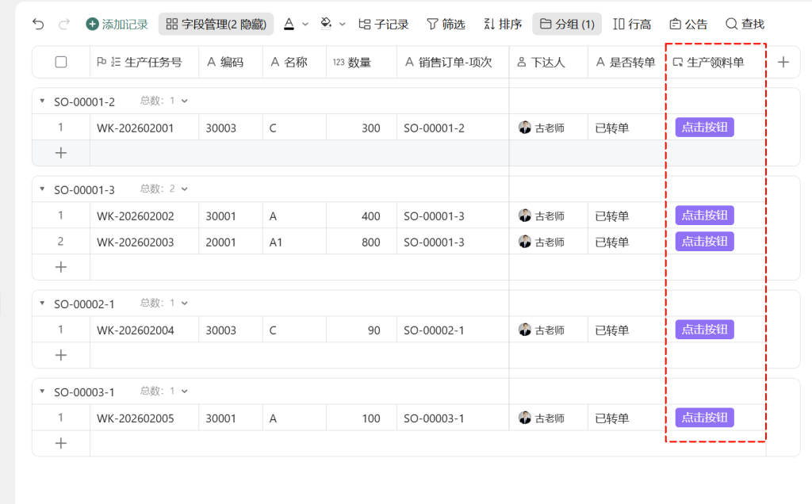
Task: Click the 生产任务号 column header
Action: click(144, 62)
